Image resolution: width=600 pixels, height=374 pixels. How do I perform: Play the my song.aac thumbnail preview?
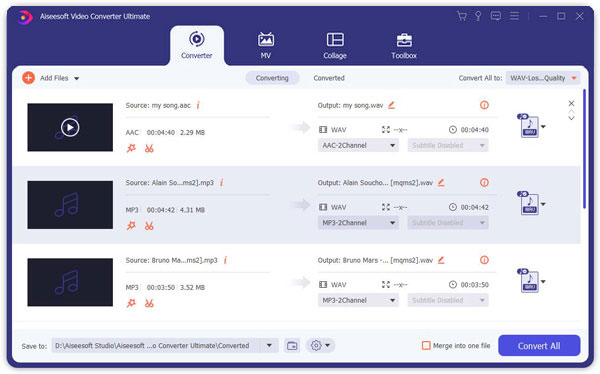click(70, 127)
